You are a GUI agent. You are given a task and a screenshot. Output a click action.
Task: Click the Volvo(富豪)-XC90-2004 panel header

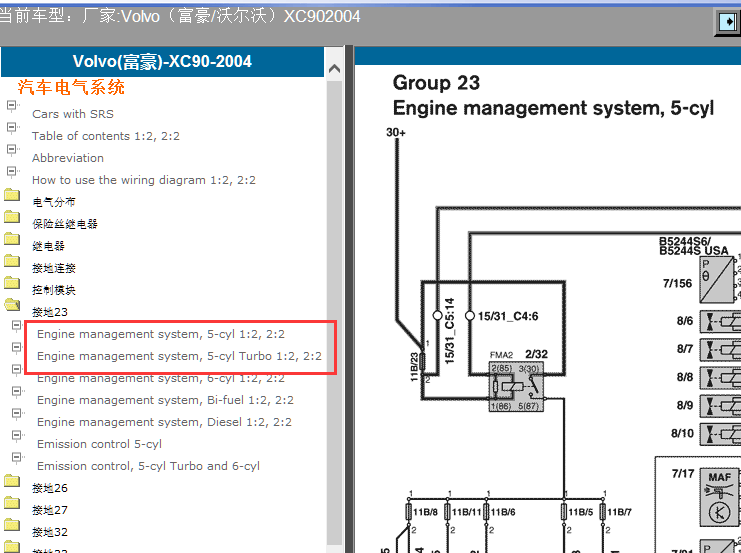tap(162, 61)
